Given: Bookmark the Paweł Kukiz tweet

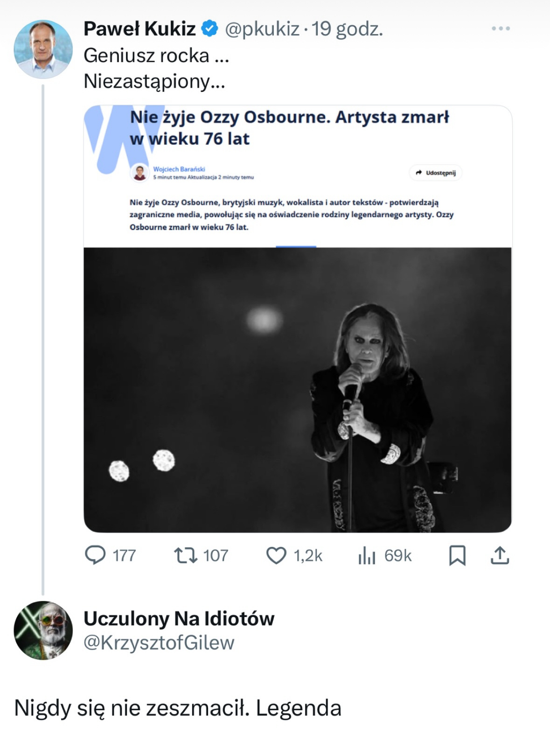Looking at the screenshot, I should tap(457, 555).
